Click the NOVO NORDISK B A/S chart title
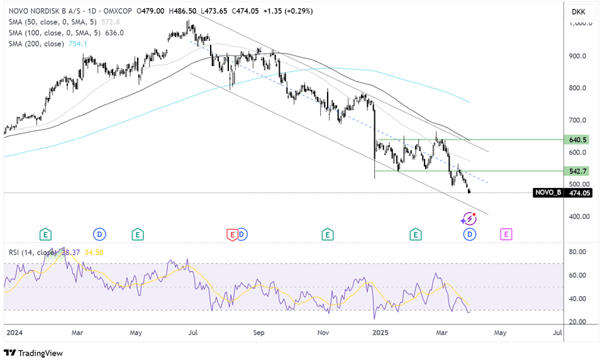 point(45,11)
